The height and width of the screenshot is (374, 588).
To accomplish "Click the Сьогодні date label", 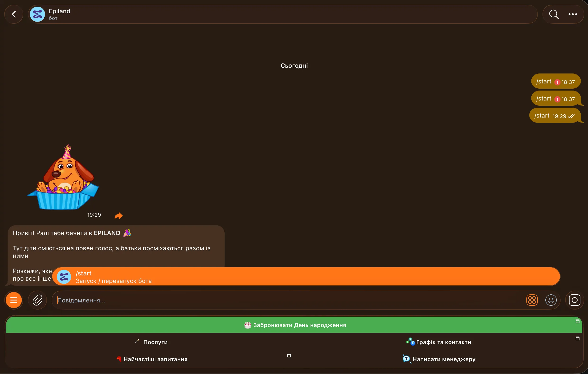I will [x=294, y=66].
